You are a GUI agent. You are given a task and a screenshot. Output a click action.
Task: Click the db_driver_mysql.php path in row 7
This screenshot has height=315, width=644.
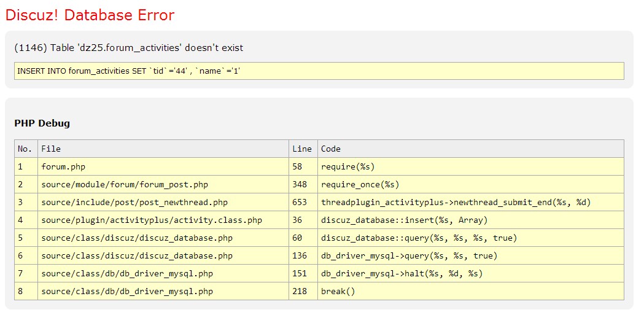click(127, 273)
